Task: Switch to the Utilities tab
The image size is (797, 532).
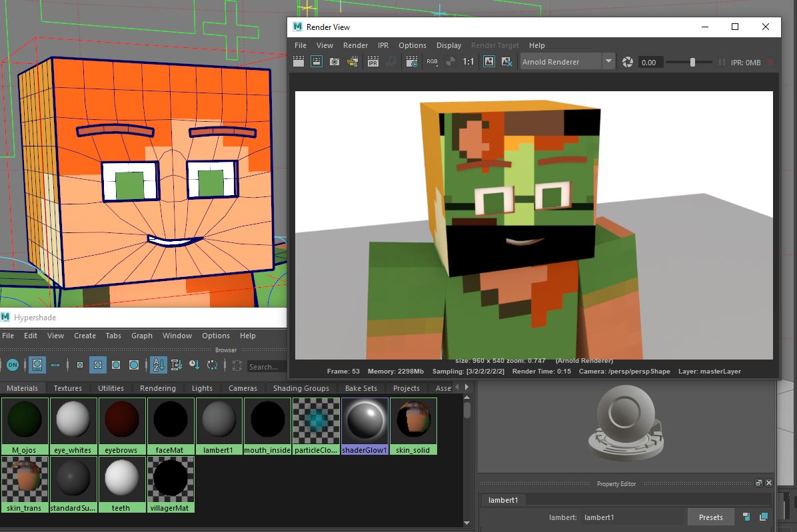Action: pos(111,388)
